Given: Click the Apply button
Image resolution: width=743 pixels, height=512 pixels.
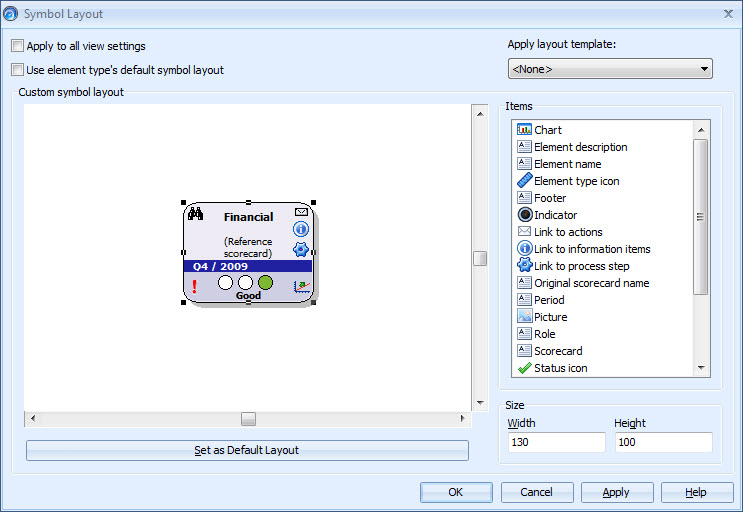Looking at the screenshot, I should coord(616,492).
